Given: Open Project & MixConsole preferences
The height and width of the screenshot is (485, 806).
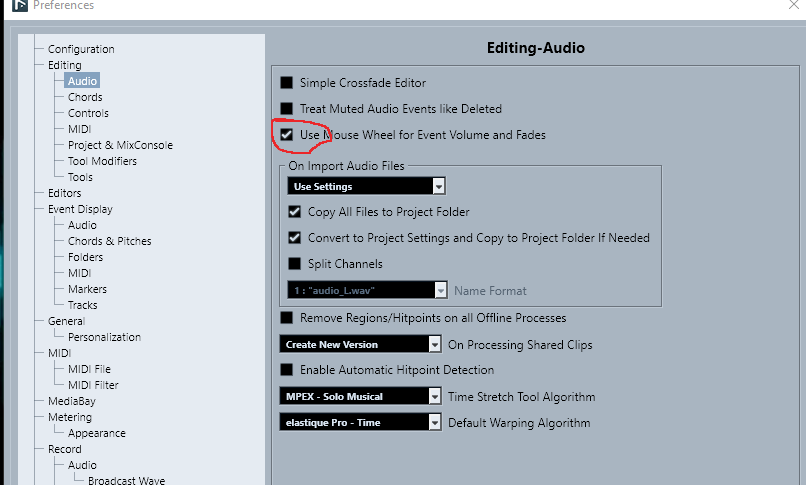Looking at the screenshot, I should click(x=120, y=145).
